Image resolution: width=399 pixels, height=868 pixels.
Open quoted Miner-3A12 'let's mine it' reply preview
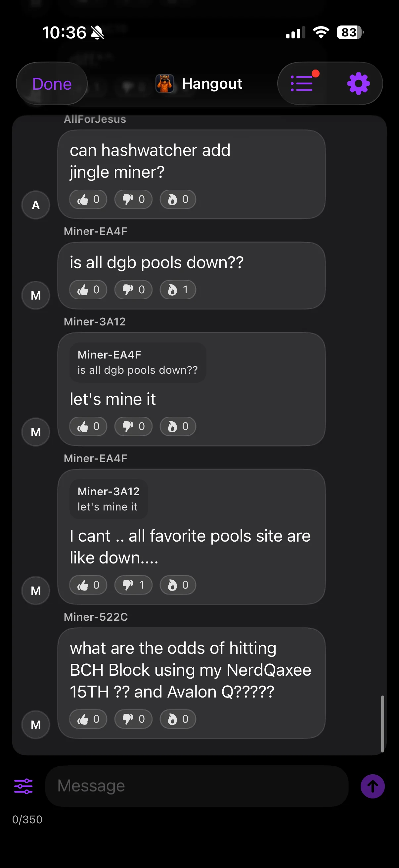[x=109, y=499]
